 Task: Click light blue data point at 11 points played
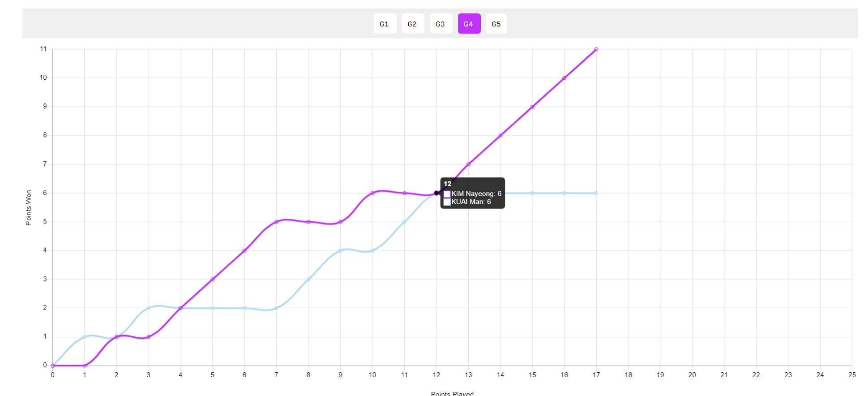click(x=404, y=222)
